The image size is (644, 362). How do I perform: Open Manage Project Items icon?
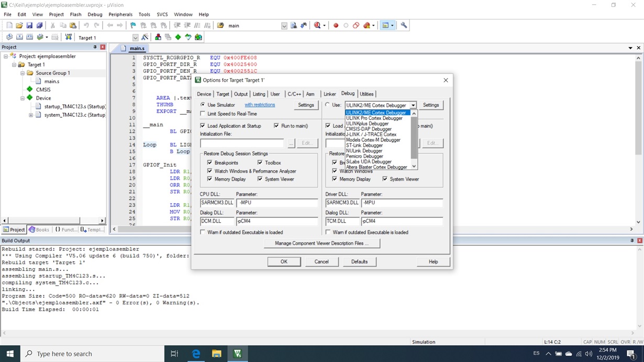pos(158,37)
